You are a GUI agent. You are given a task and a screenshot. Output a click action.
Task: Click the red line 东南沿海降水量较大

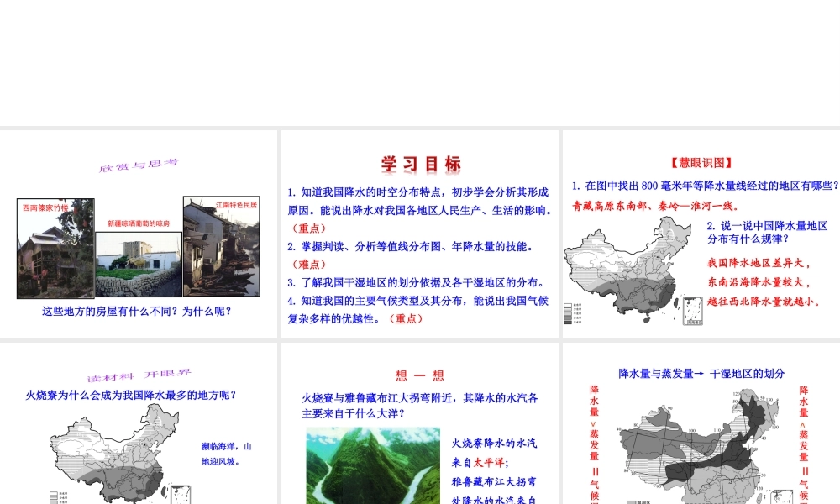pyautogui.click(x=759, y=282)
